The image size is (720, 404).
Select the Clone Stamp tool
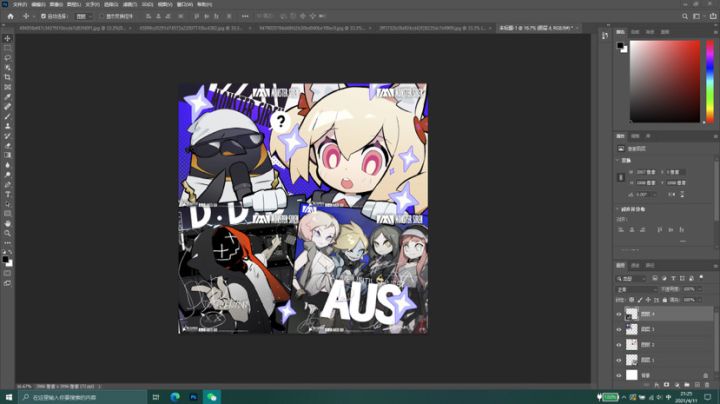(x=7, y=126)
